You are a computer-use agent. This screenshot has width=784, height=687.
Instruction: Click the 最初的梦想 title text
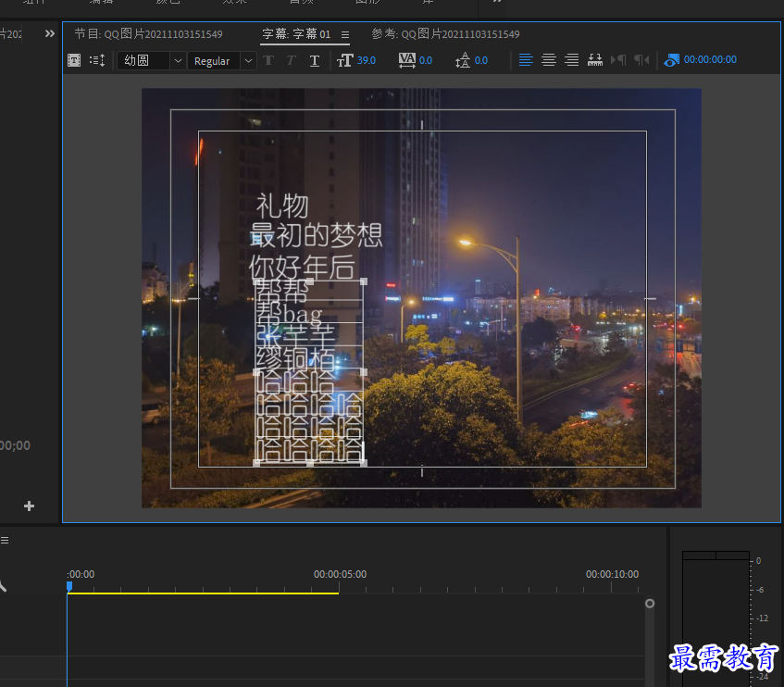coord(316,235)
